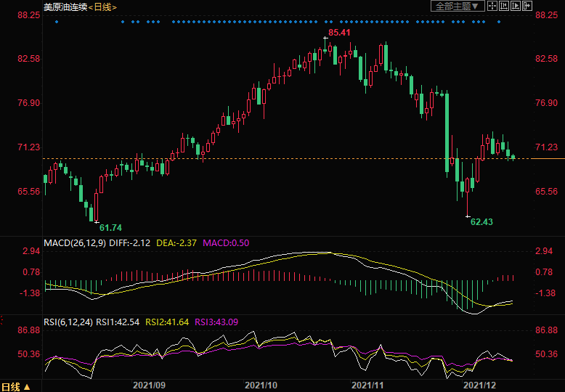
Task: Click the small red marker left of RSI
Action: tap(2, 320)
